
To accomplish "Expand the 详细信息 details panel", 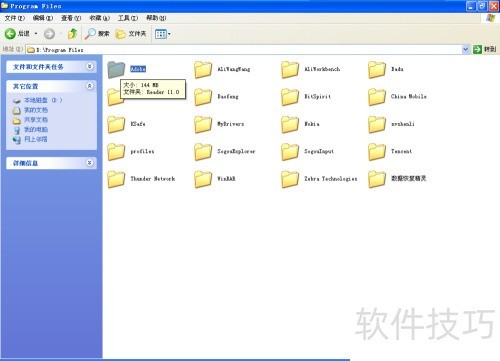I will [89, 163].
